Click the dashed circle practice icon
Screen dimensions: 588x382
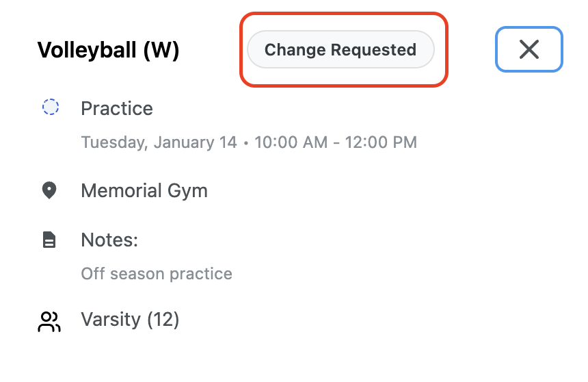pos(51,107)
